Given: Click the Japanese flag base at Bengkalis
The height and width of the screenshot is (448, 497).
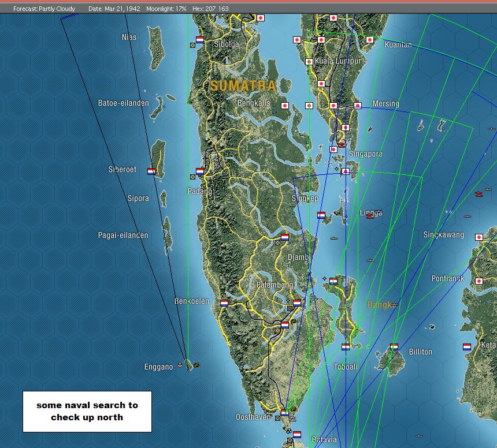Looking at the screenshot, I should pyautogui.click(x=285, y=106).
